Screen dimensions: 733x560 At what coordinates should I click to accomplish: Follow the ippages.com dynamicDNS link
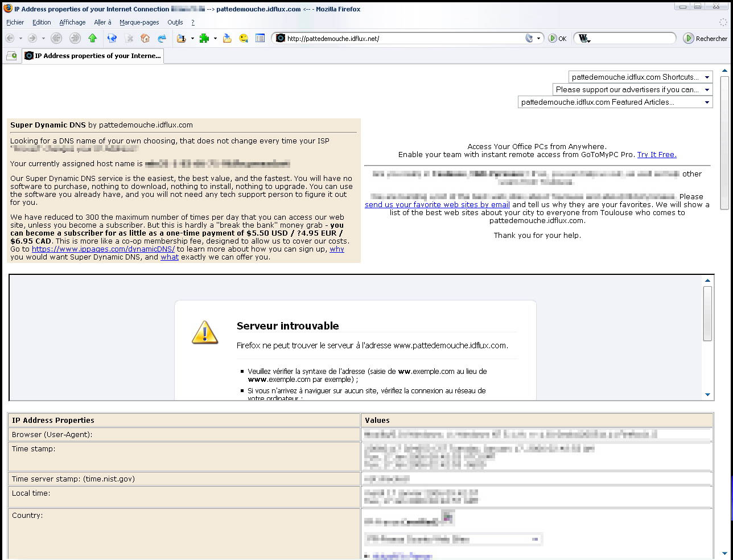pos(103,249)
